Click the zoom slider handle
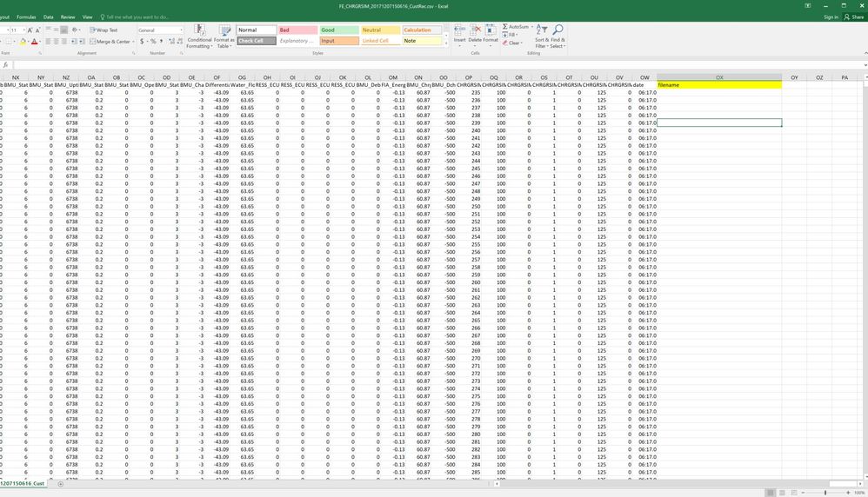Image resolution: width=868 pixels, height=497 pixels. tap(825, 492)
